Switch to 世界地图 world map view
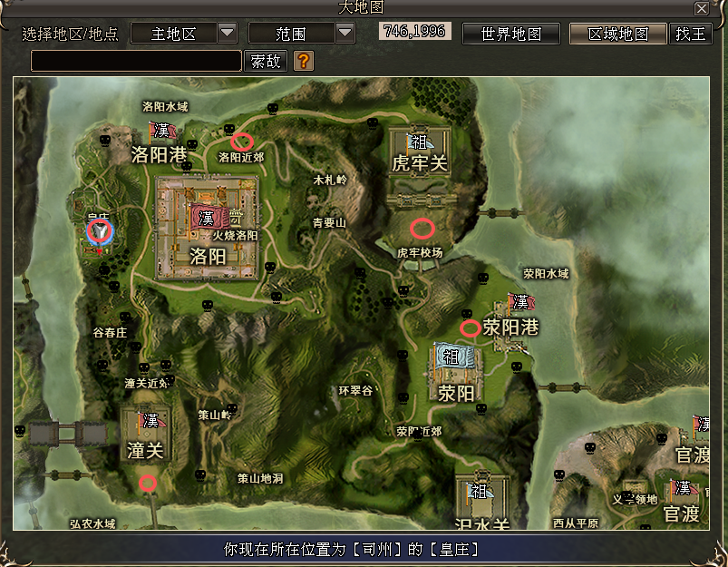Screen dimensions: 728x567 [x=510, y=34]
